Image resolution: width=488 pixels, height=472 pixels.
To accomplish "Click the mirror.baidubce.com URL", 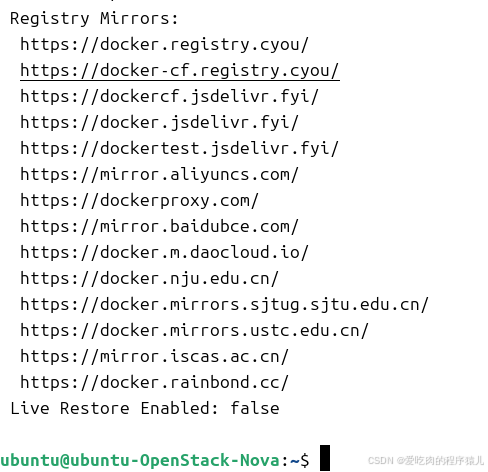I will 159,227.
